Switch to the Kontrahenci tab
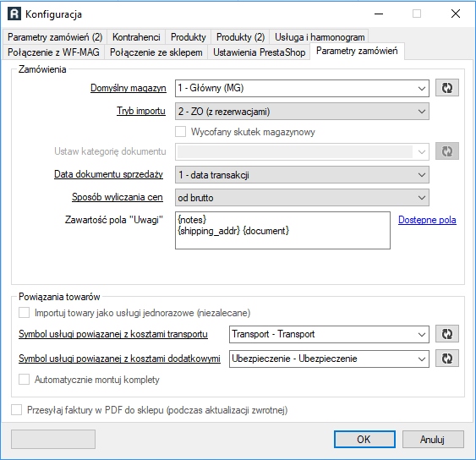 (136, 37)
